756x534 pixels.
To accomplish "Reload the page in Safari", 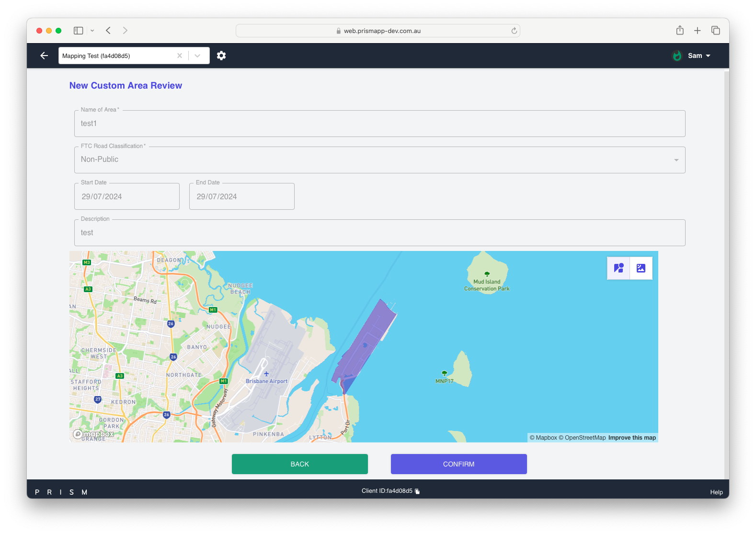I will tap(514, 31).
